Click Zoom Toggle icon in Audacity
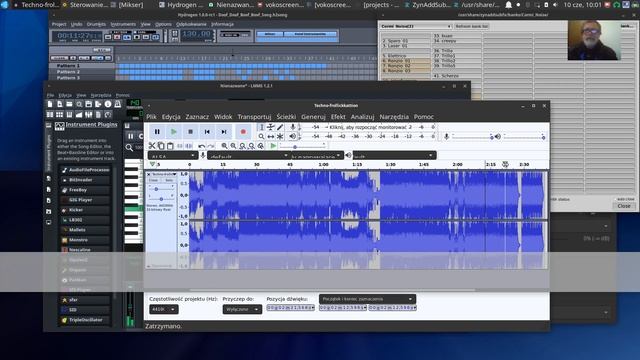 tap(260, 146)
